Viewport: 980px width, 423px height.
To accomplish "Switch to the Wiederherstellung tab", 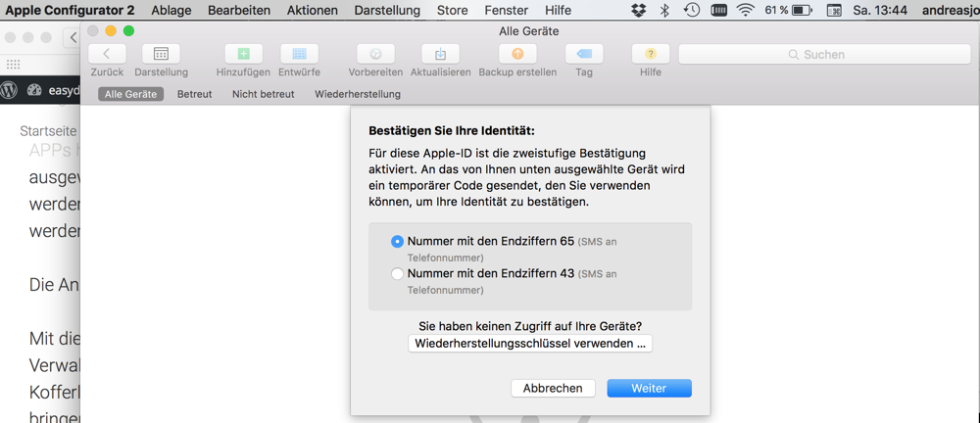I will tap(358, 94).
